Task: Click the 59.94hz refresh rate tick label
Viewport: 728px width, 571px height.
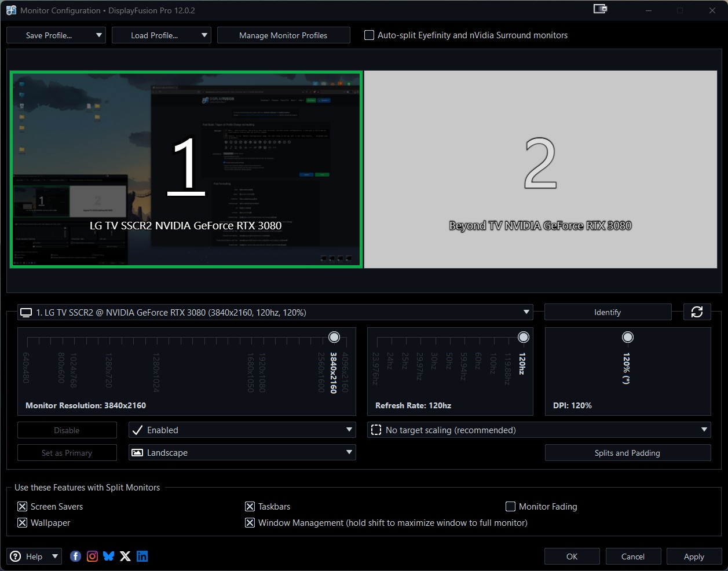Action: pos(463,366)
